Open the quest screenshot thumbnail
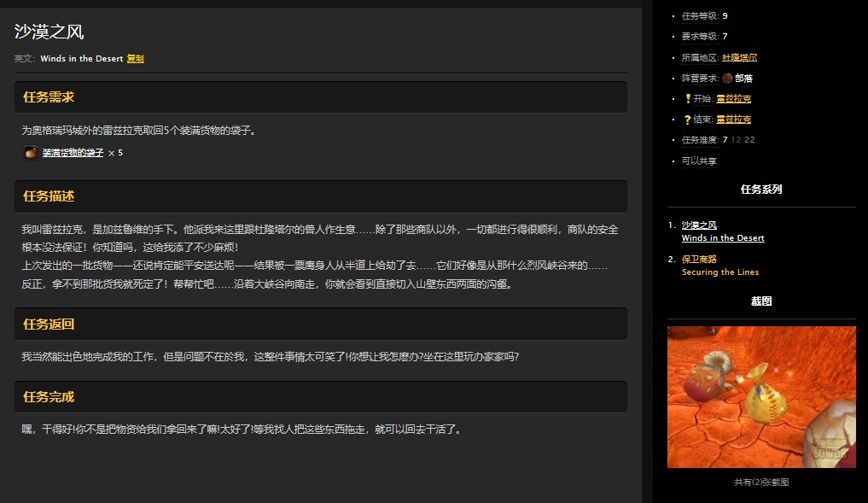Viewport: 868px width, 503px height. coord(761,396)
